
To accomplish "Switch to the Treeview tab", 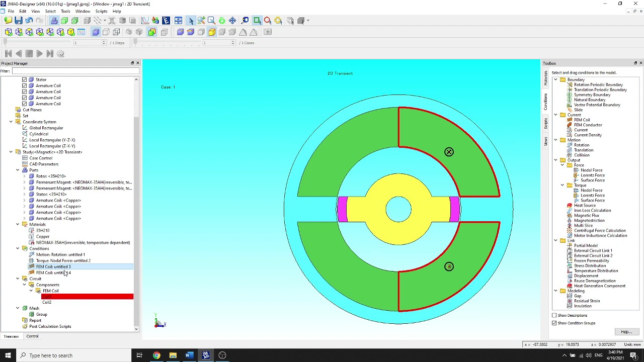I will (x=11, y=336).
